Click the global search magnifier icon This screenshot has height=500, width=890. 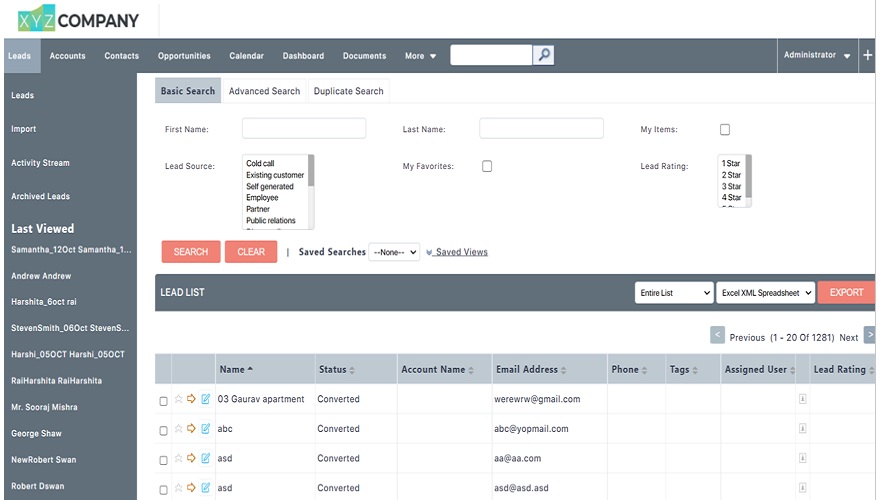(x=543, y=55)
